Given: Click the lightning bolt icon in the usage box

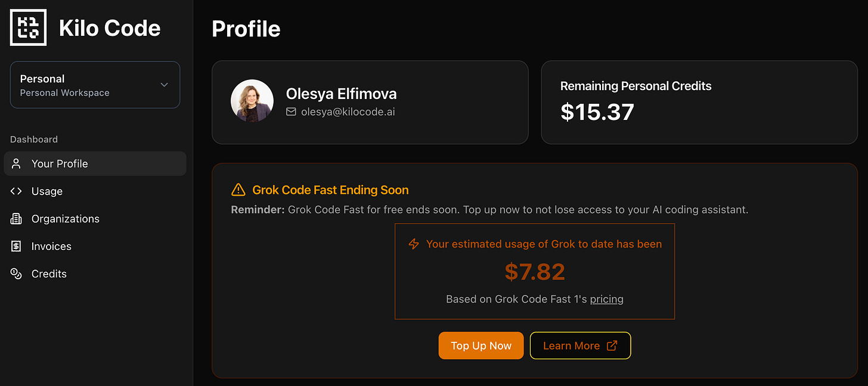Looking at the screenshot, I should [414, 244].
